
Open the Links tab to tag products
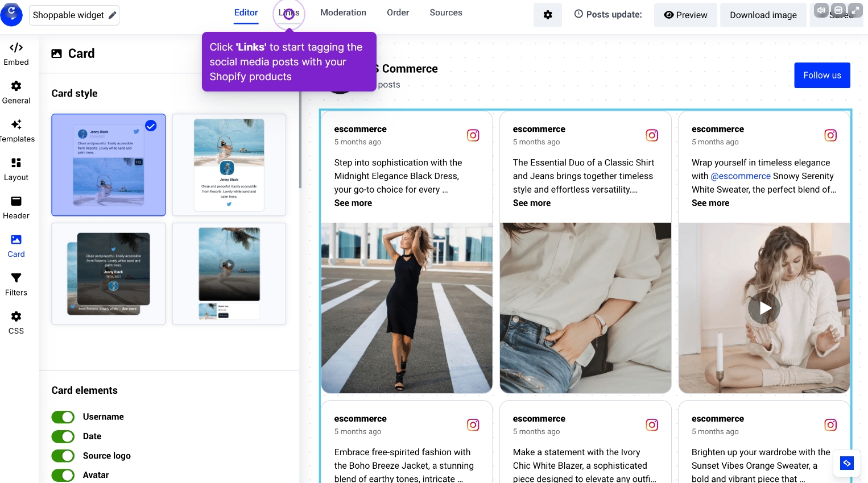click(288, 13)
